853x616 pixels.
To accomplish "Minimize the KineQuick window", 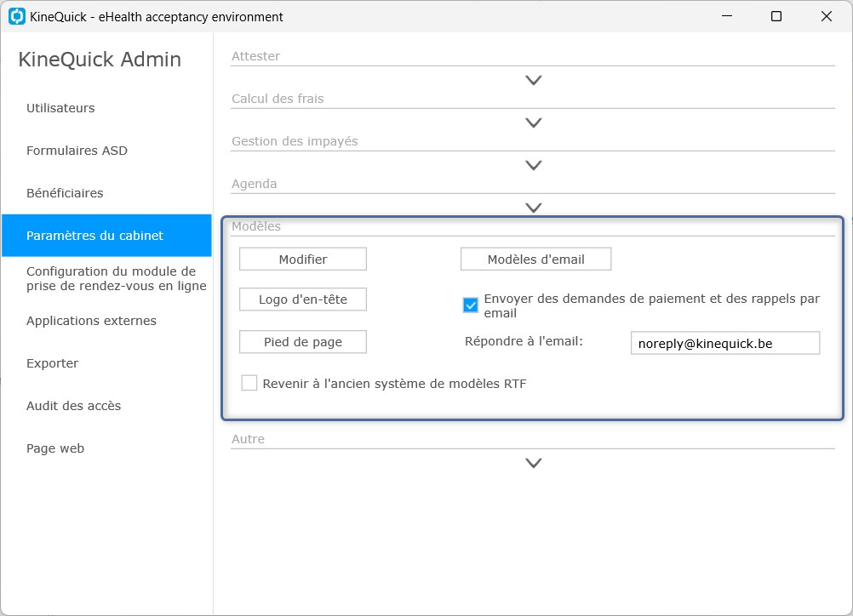I will [x=727, y=16].
